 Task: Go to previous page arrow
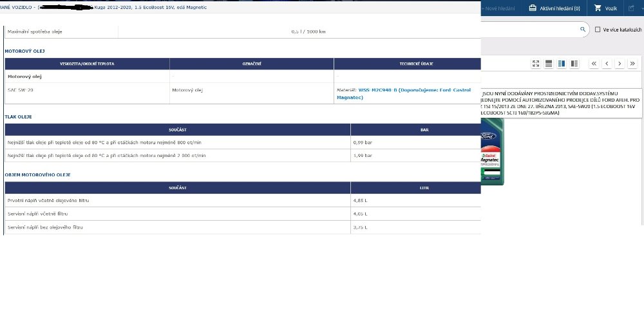tap(607, 63)
